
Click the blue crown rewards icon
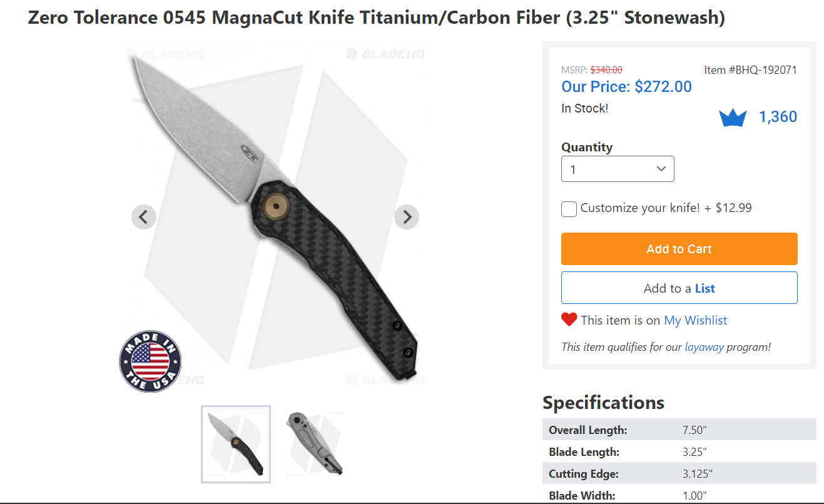coord(733,118)
